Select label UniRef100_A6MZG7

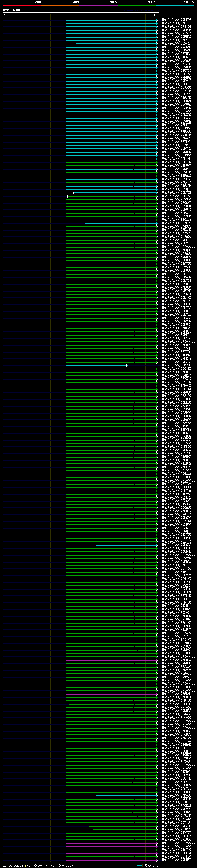(177, 365)
